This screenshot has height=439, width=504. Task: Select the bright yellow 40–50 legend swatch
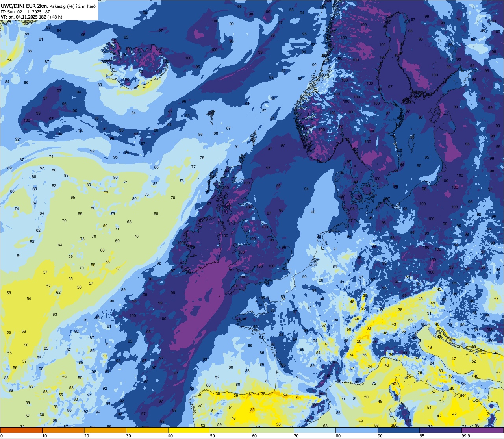(x=189, y=430)
